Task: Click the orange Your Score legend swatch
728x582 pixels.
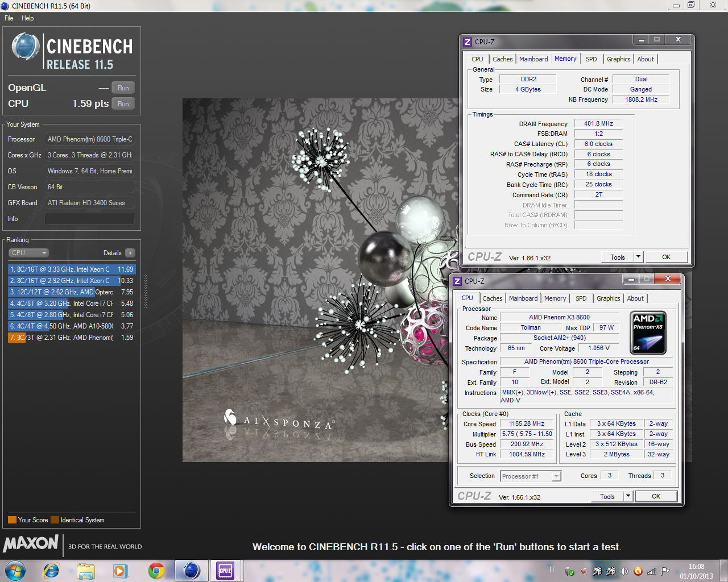Action: pyautogui.click(x=12, y=520)
